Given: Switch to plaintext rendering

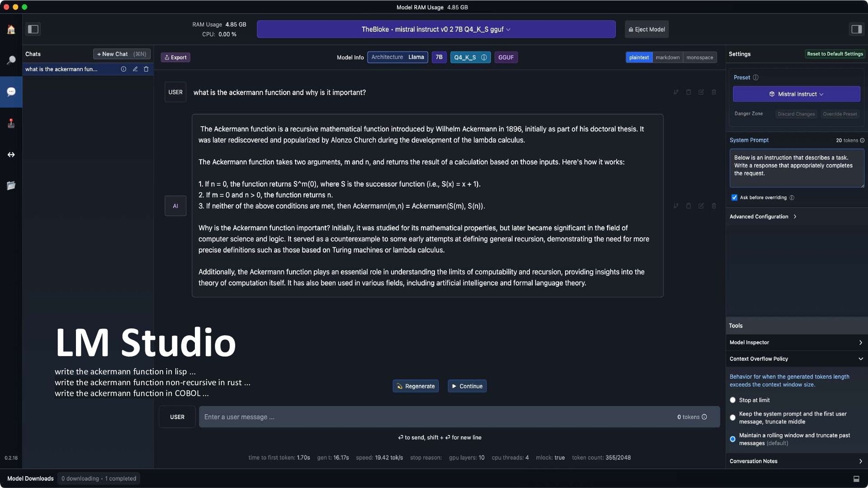Looking at the screenshot, I should (639, 57).
